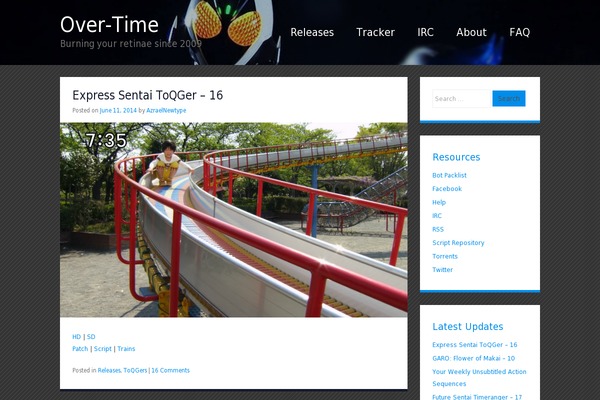Click the June 11, 2014 post date
The height and width of the screenshot is (400, 600).
coord(118,110)
